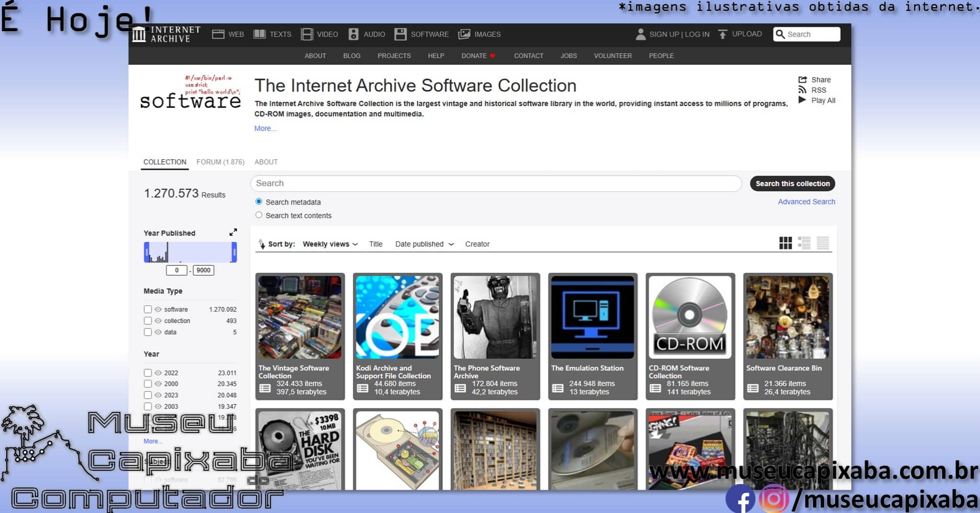Open the Video section icon
980x513 pixels.
pos(307,34)
